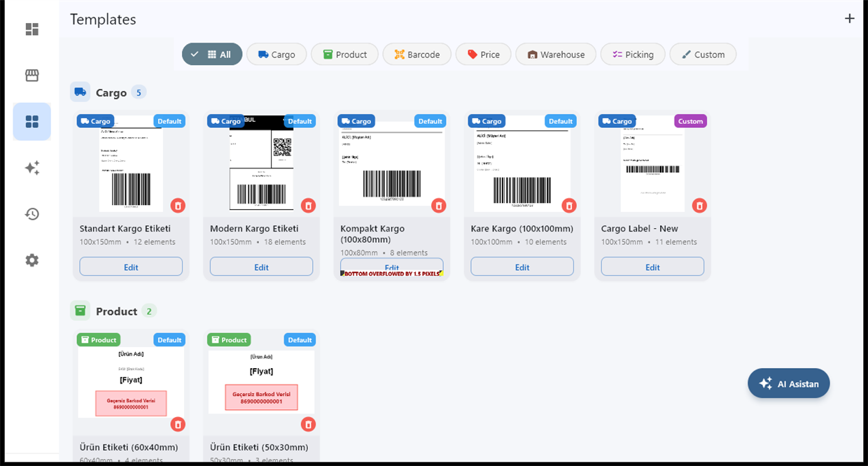Click '100x150mm • 18 elements' text
This screenshot has width=868, height=466.
pos(258,242)
